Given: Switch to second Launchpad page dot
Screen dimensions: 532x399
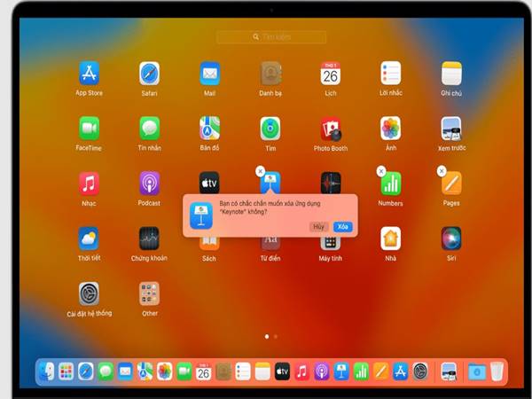Looking at the screenshot, I should (276, 337).
